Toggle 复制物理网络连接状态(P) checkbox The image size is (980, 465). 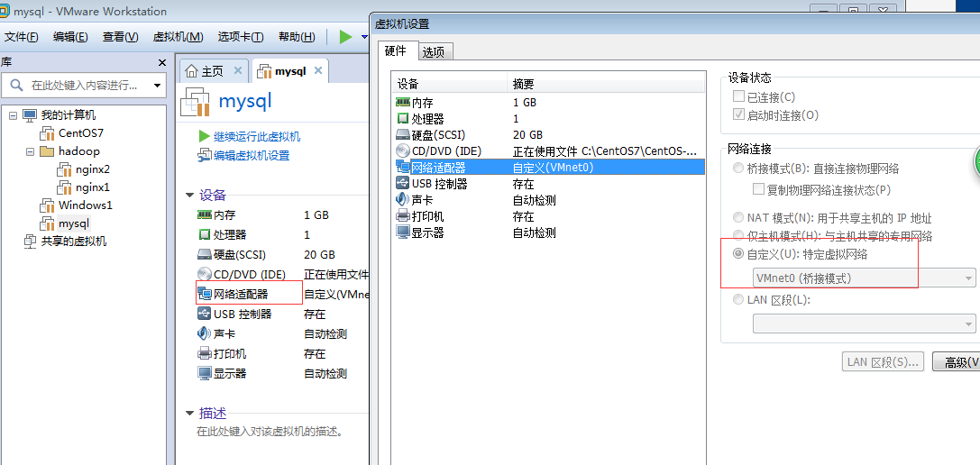click(759, 189)
